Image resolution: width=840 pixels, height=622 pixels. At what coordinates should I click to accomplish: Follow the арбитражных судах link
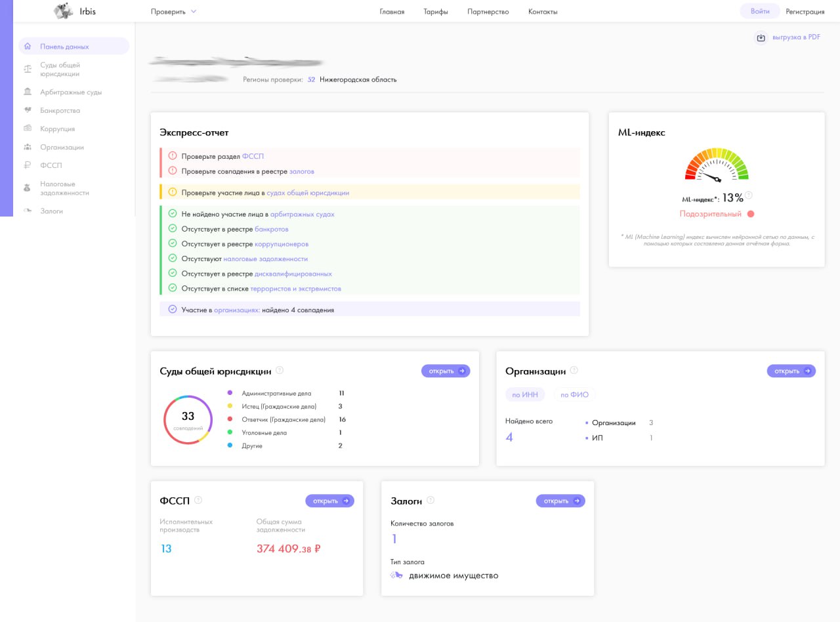pos(302,214)
